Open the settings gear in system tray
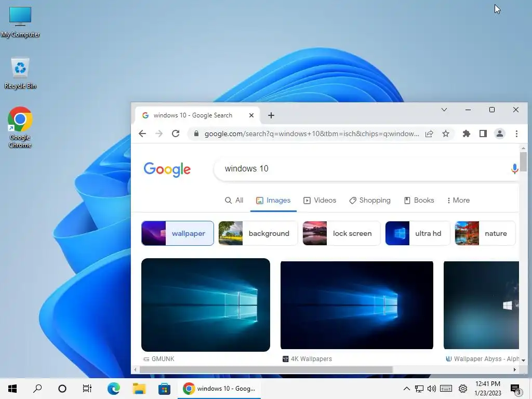This screenshot has width=532, height=399. pyautogui.click(x=463, y=389)
